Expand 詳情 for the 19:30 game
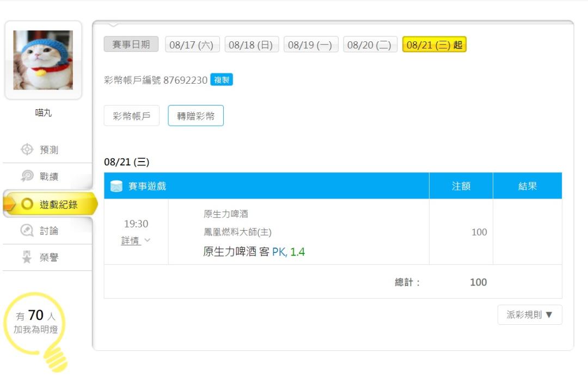The height and width of the screenshot is (377, 588). (x=136, y=240)
